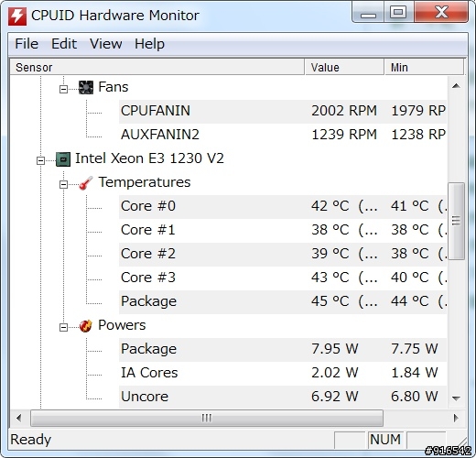Click the Fans icon in tree
The image size is (476, 458).
(86, 88)
